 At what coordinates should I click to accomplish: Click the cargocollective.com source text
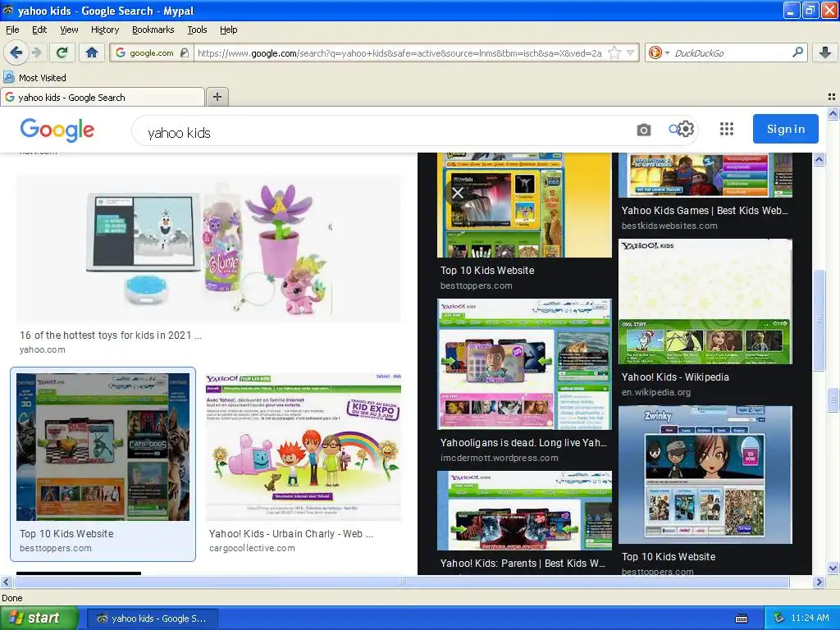coord(252,548)
